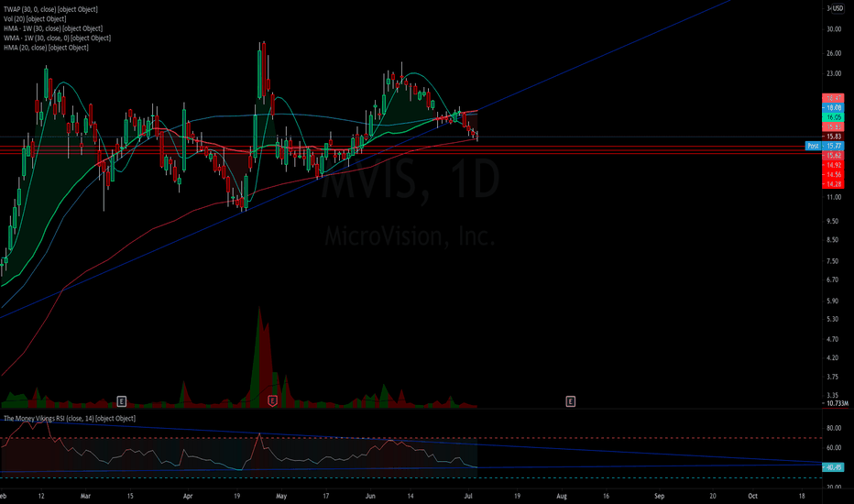This screenshot has height=504, width=854.
Task: Click the Jul label on the time axis
Action: click(x=468, y=496)
